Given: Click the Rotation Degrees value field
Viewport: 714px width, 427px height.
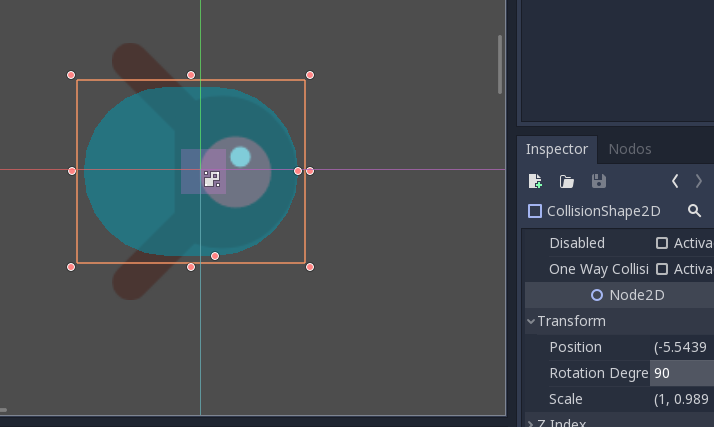Looking at the screenshot, I should [681, 373].
